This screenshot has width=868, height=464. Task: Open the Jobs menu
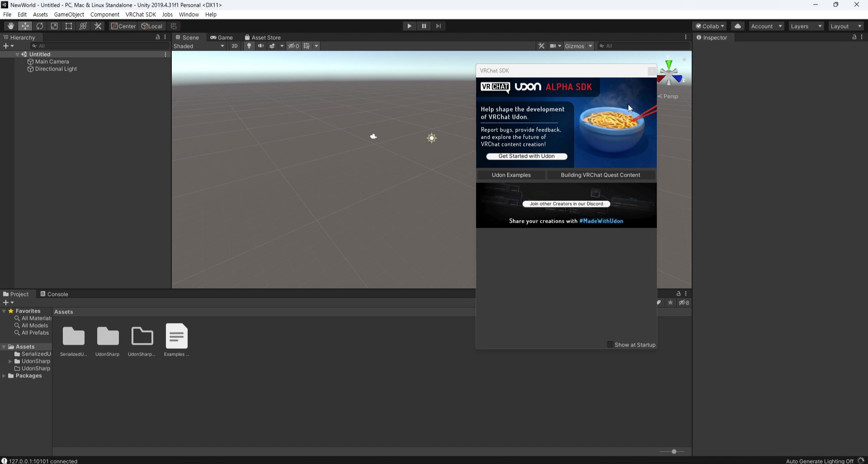(x=167, y=14)
